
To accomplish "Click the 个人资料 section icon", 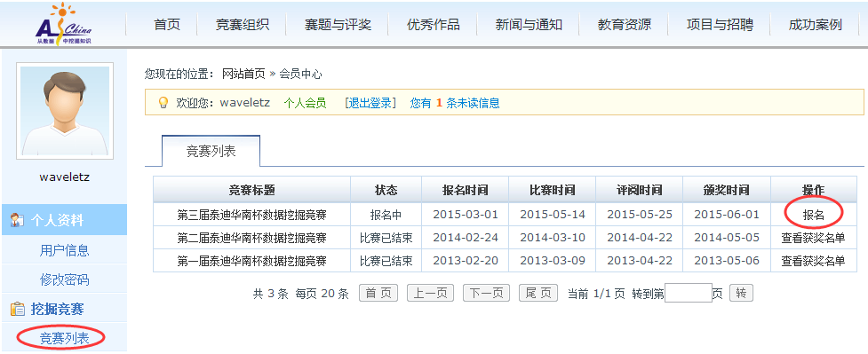I will tap(17, 220).
